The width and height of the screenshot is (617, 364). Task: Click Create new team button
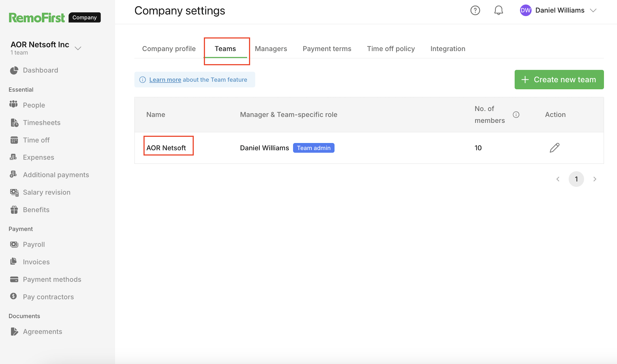click(559, 79)
